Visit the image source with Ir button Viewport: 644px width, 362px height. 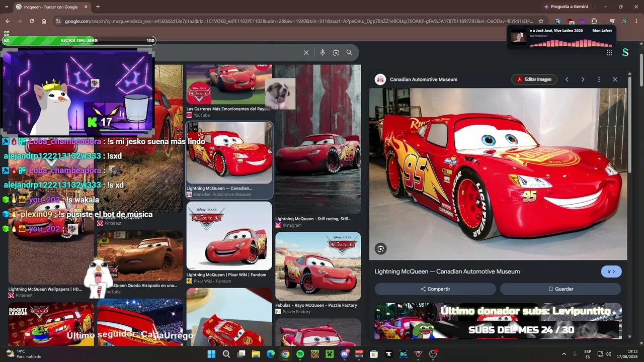pos(611,271)
